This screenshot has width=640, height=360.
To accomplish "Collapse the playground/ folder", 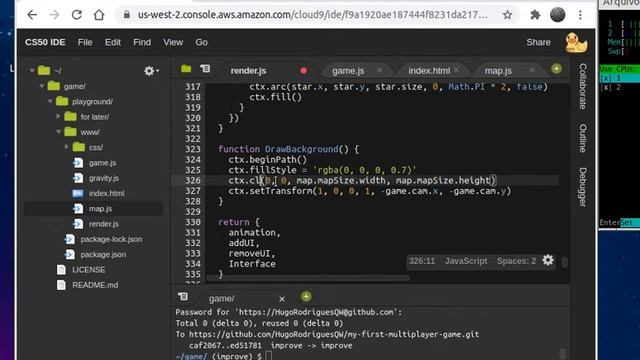I will pyautogui.click(x=50, y=101).
